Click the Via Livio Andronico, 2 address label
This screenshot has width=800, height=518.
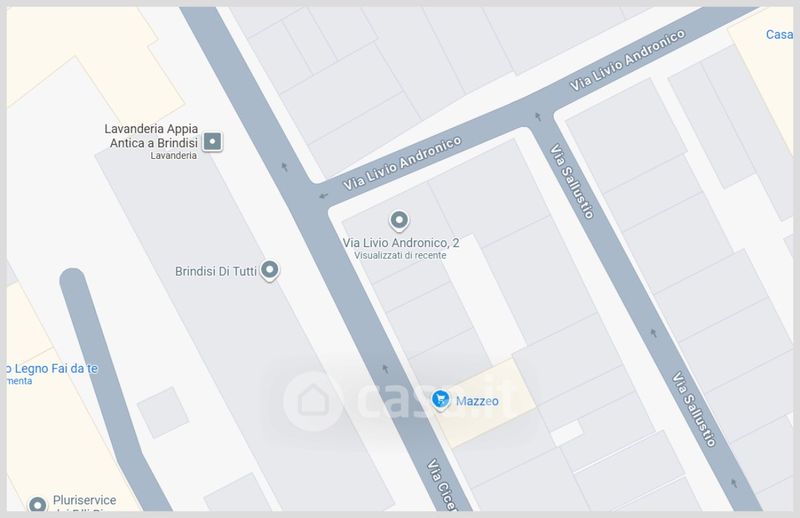pyautogui.click(x=401, y=243)
